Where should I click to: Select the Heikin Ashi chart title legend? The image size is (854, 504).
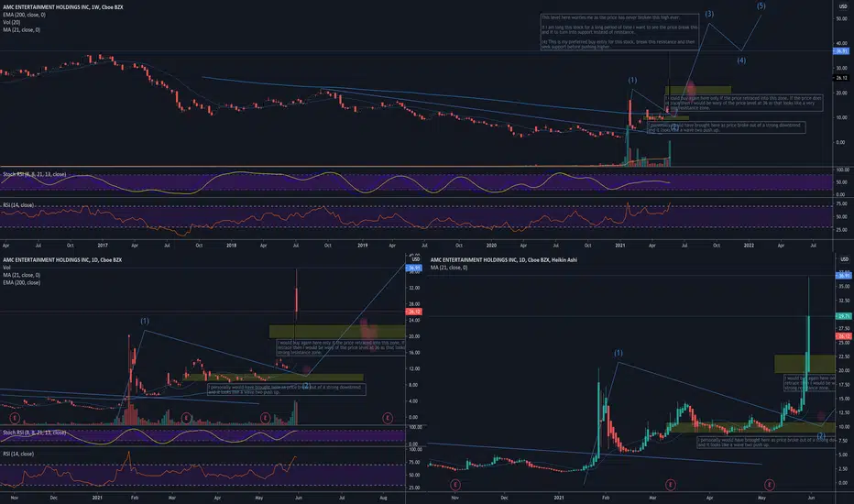point(503,260)
